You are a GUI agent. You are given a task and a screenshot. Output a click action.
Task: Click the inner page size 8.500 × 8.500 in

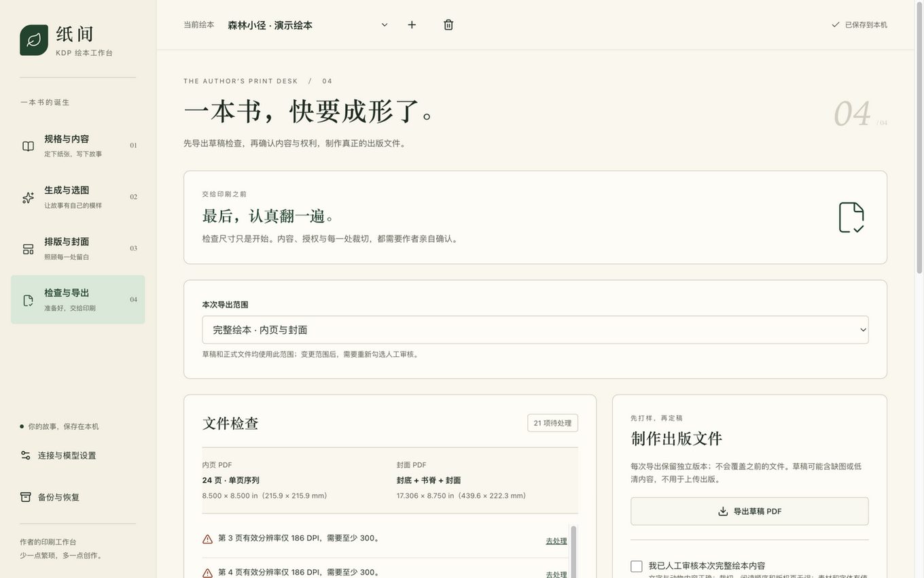pos(265,496)
